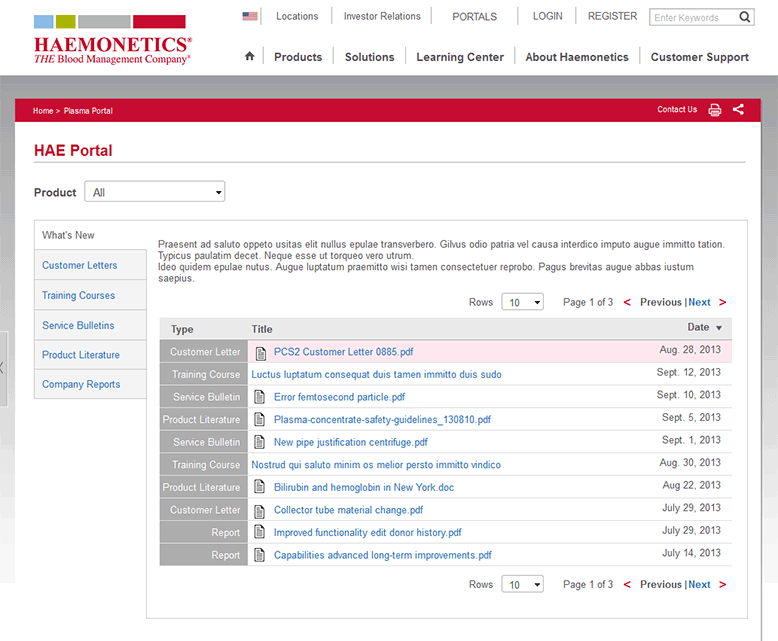This screenshot has height=641, width=778.
Task: Click the Plasma Portal breadcrumb
Action: tap(88, 111)
